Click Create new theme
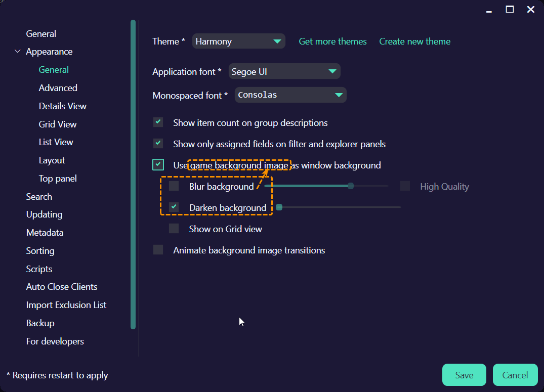The image size is (544, 392). [x=414, y=41]
